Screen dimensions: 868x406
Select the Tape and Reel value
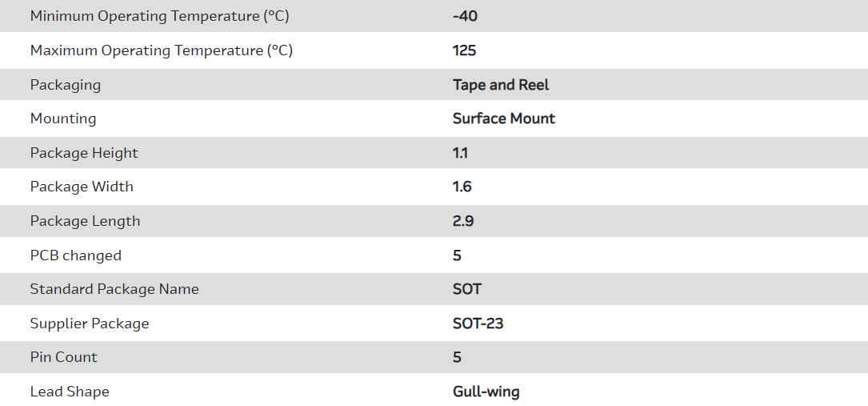(501, 85)
